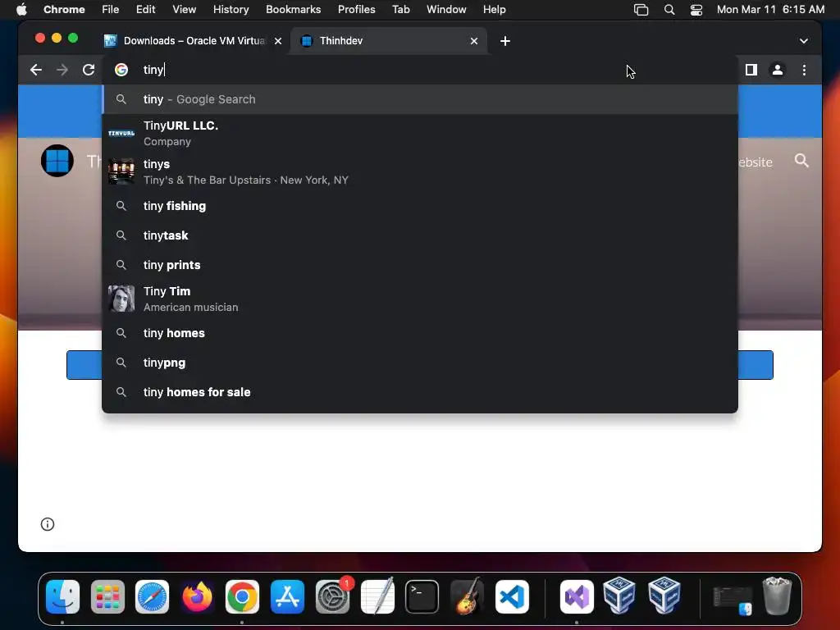This screenshot has height=630, width=840.
Task: Open the App Store from the dock
Action: [287, 596]
